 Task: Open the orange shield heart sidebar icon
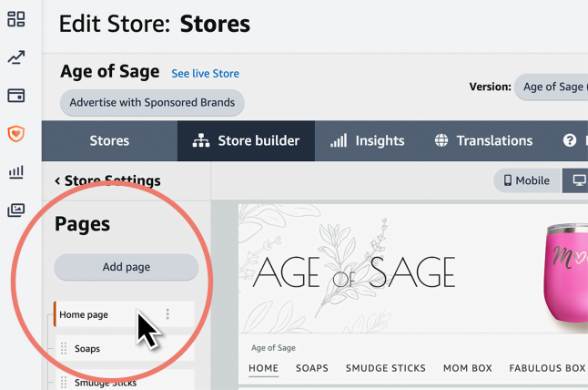[16, 134]
